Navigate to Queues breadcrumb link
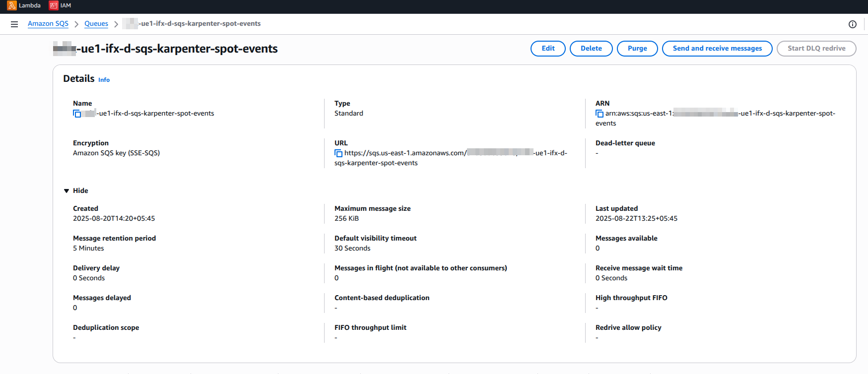 click(96, 24)
